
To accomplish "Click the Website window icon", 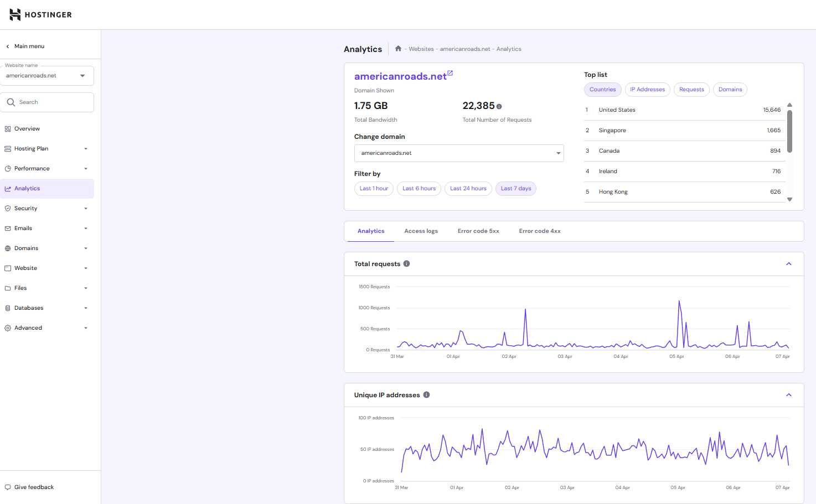I will [8, 268].
